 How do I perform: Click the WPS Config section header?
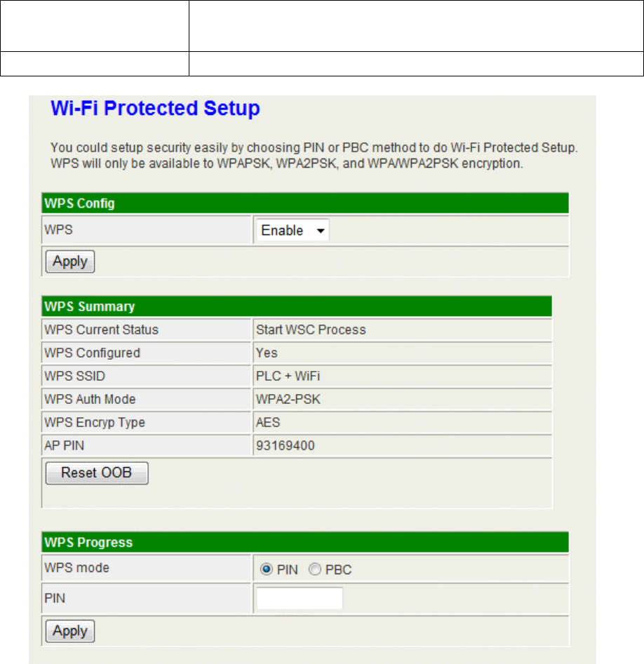coord(305,203)
